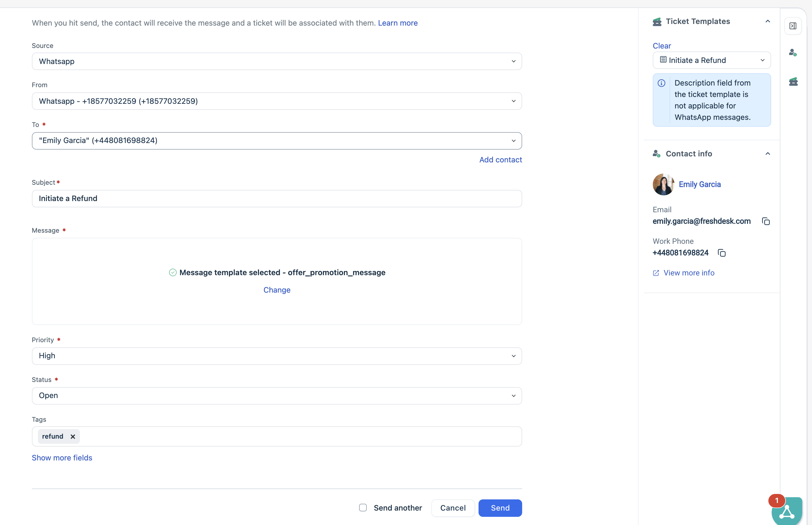812x525 pixels.
Task: Click the Show more fields link
Action: pyautogui.click(x=62, y=457)
